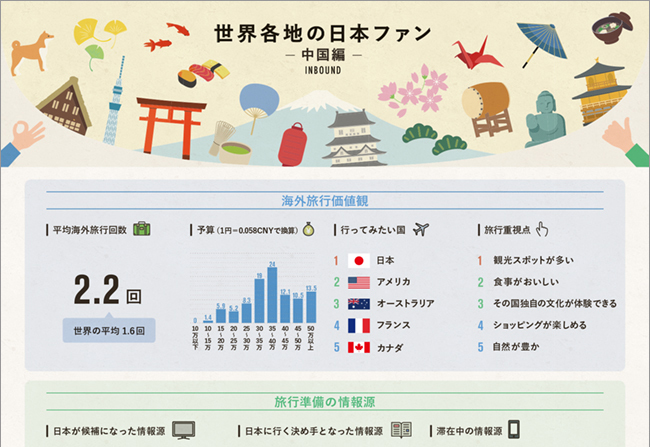Click the red torii gate illustration
Screen dimensions: 650x447
171,128
